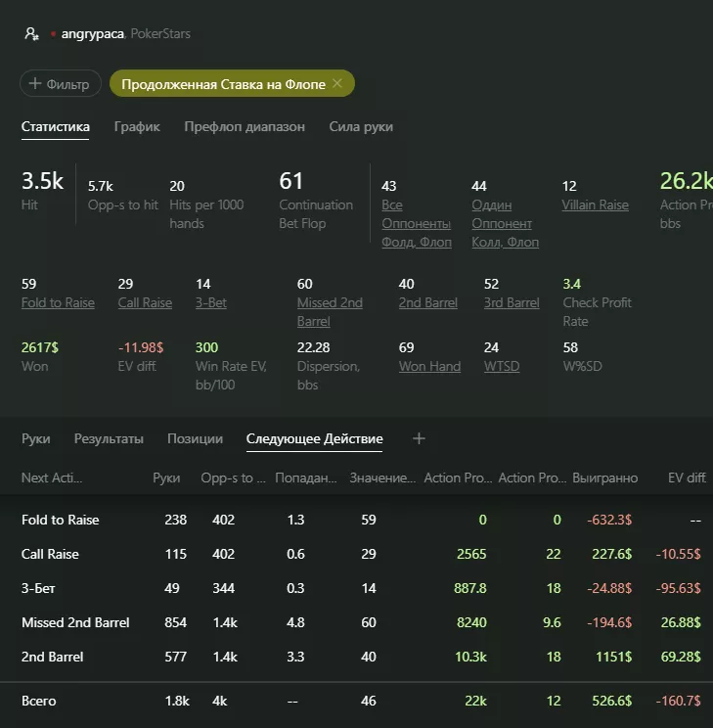Open the Villain Raise stat link
713x728 pixels.
[595, 205]
